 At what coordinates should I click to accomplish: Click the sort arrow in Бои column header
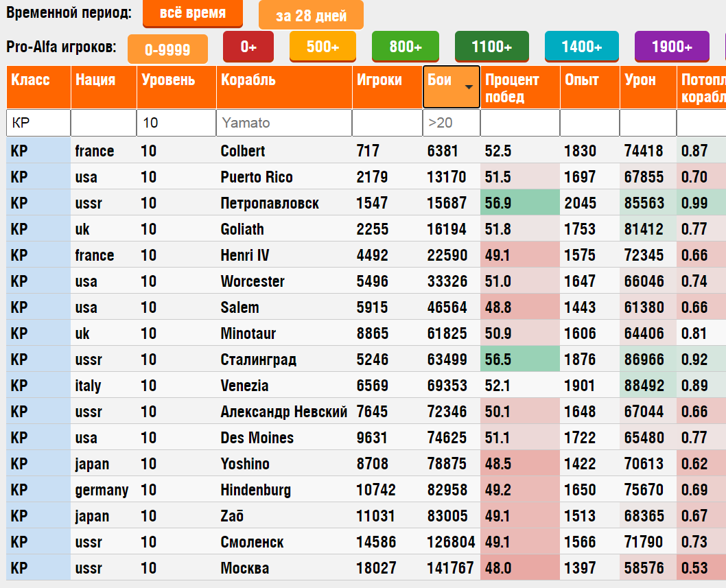[469, 87]
